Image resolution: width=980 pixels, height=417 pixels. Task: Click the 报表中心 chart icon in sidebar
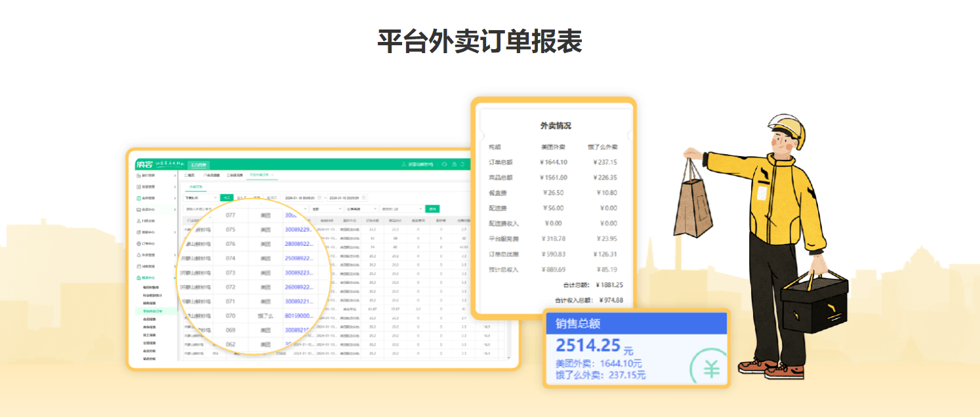pyautogui.click(x=138, y=278)
